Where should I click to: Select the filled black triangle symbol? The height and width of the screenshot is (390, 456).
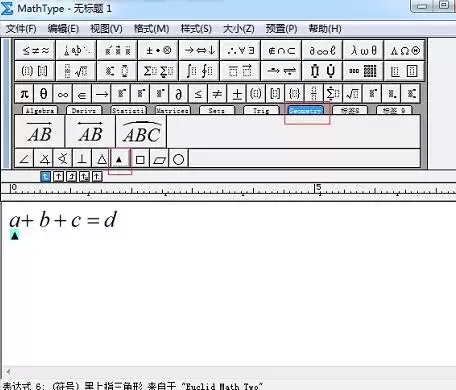point(120,160)
